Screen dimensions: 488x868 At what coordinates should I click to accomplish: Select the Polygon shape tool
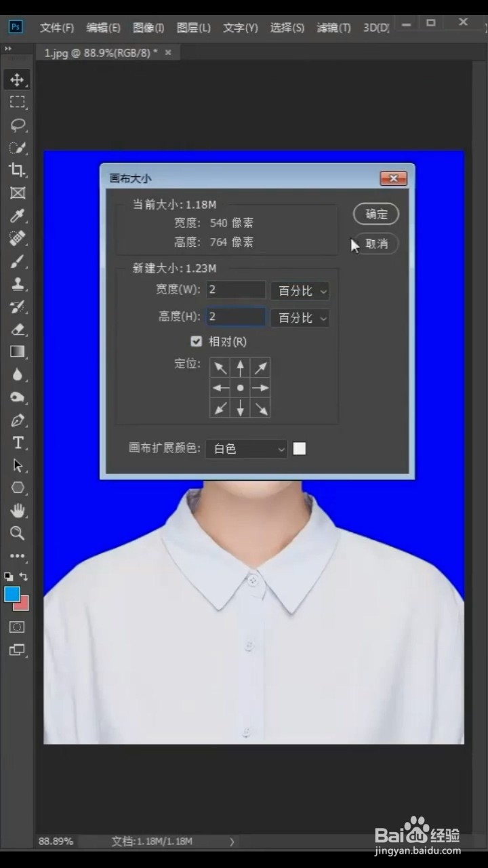(17, 488)
